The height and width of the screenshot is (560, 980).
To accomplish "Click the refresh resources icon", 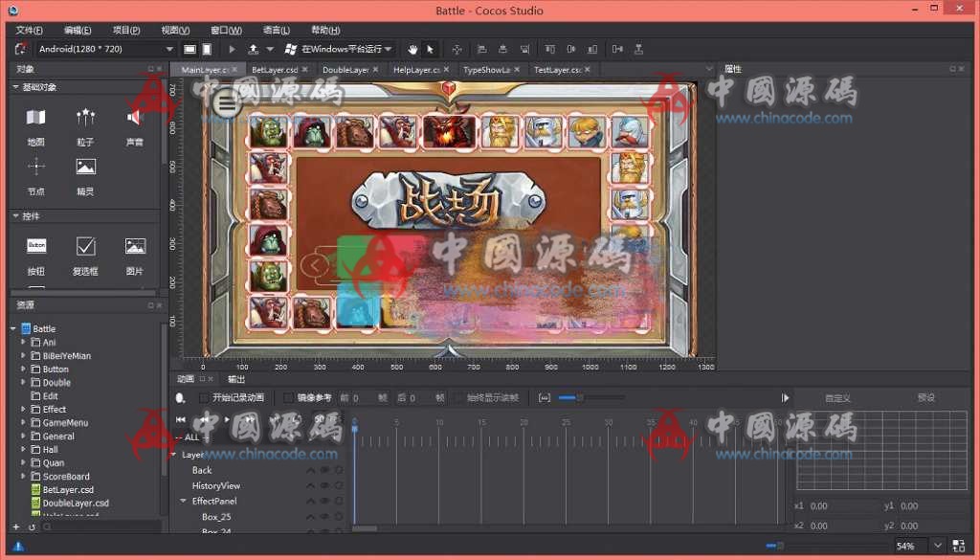I will [x=32, y=526].
